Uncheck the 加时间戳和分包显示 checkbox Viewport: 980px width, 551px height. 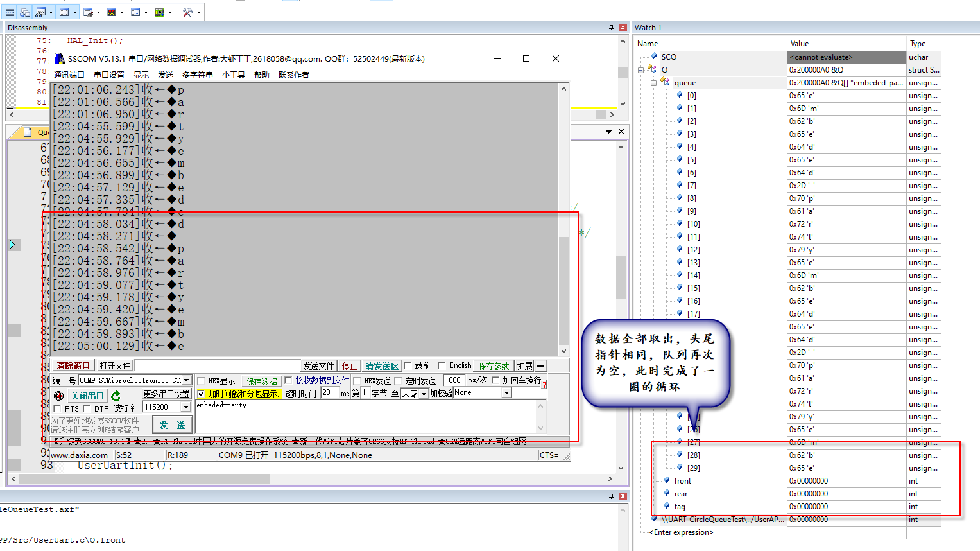202,394
